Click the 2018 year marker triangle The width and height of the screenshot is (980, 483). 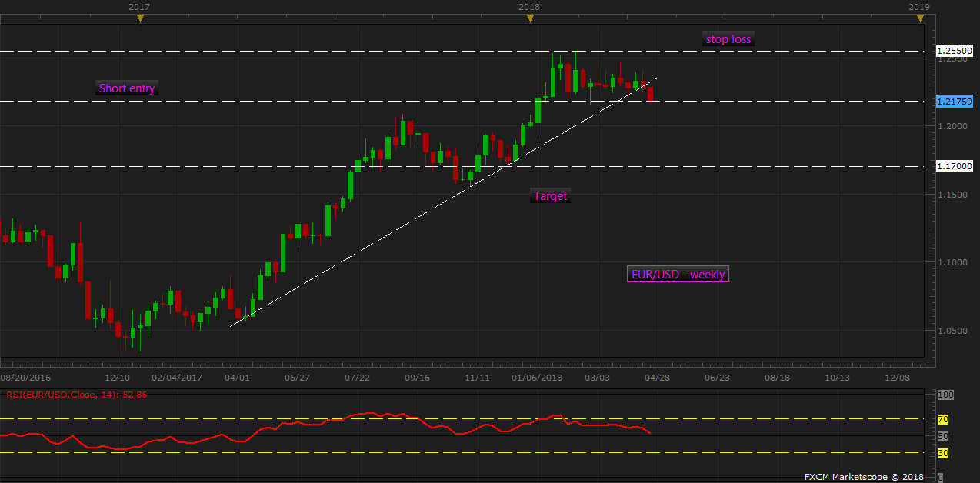530,18
